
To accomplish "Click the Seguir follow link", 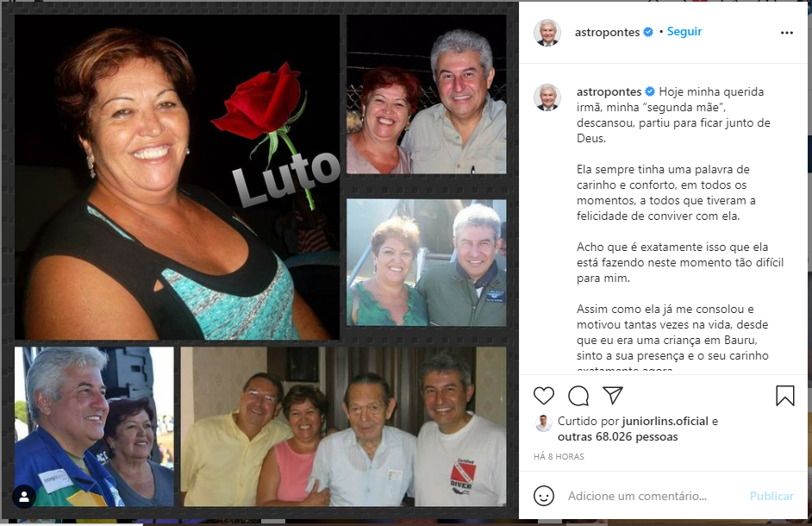I will (x=684, y=32).
